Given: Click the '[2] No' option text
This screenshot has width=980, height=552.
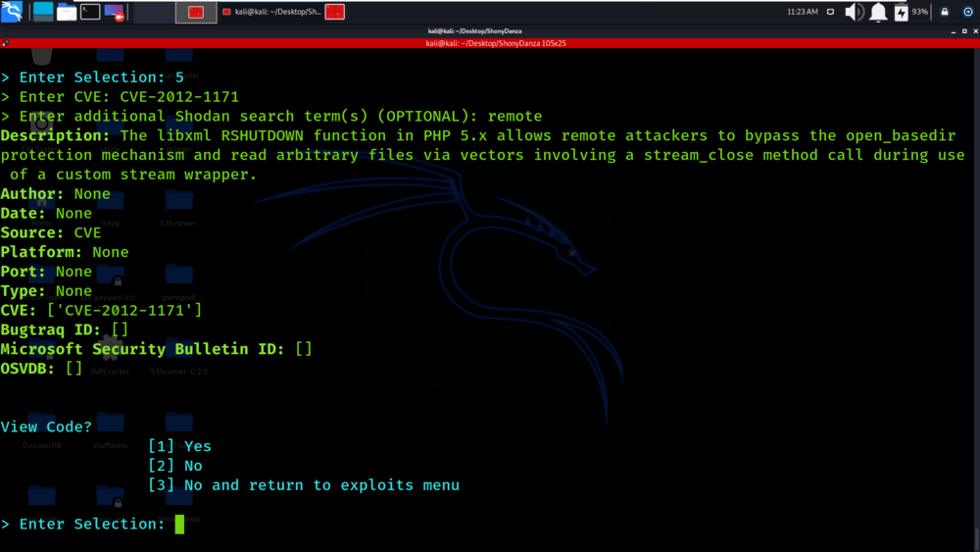Looking at the screenshot, I should pos(175,465).
